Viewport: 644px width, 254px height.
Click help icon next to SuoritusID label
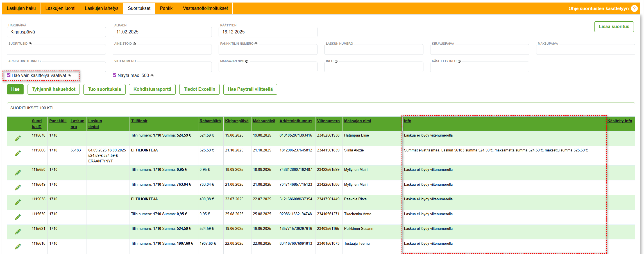pyautogui.click(x=30, y=44)
